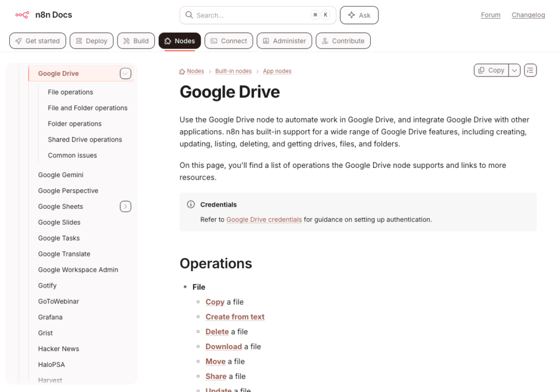Open Google Translate in sidebar
This screenshot has width=560, height=392.
(x=65, y=254)
